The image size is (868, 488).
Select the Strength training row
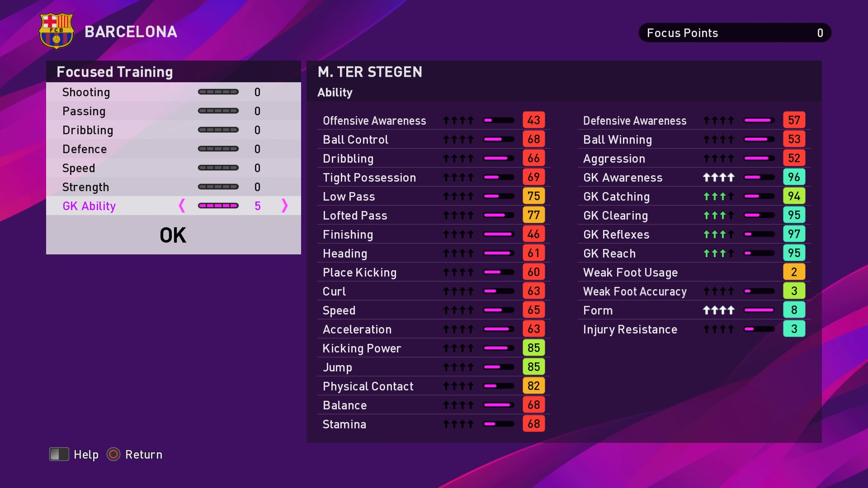174,187
